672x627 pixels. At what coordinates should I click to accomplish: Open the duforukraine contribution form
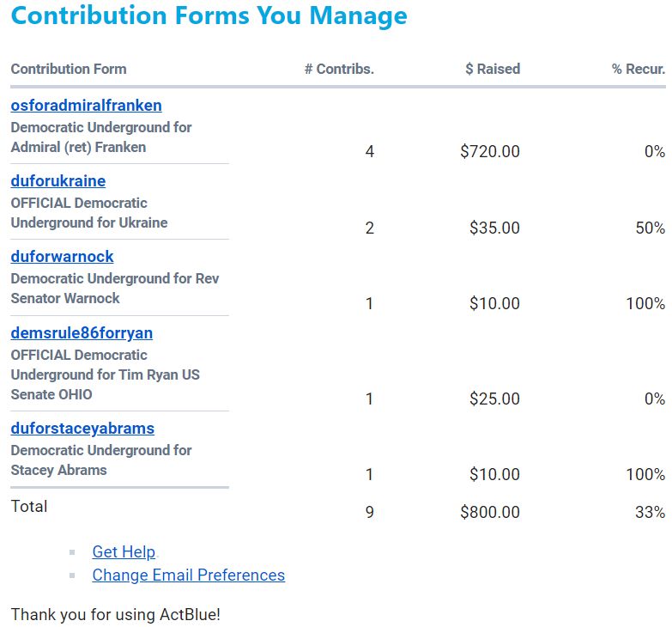coord(58,181)
